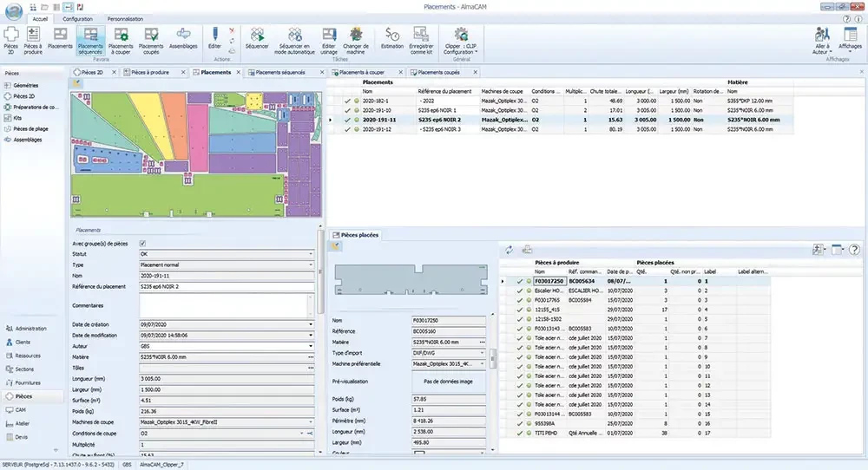Screen dimensions: 868x470
Task: Open Pièces 2D from the ribbon
Action: click(x=10, y=38)
